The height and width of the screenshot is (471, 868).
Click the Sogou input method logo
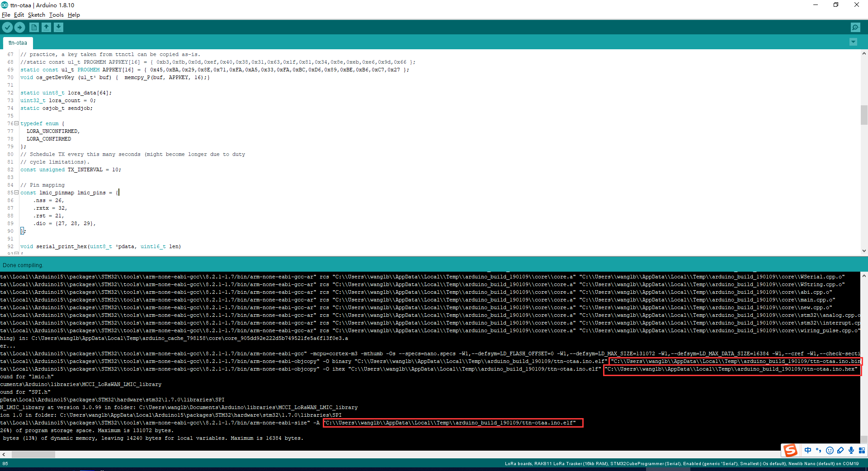click(791, 450)
